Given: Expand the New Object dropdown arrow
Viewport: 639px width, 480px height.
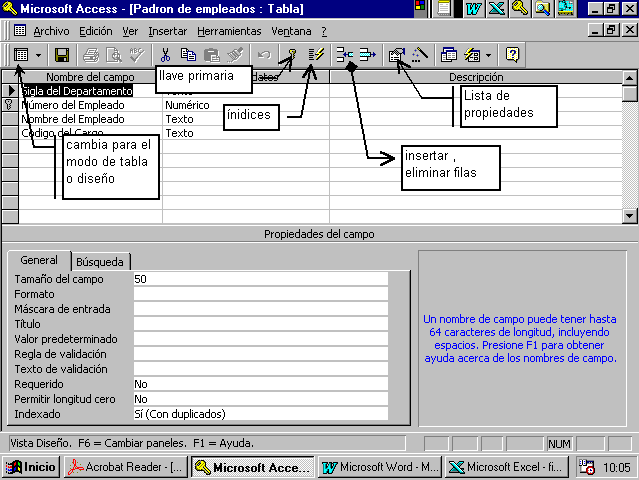Looking at the screenshot, I should (488, 55).
